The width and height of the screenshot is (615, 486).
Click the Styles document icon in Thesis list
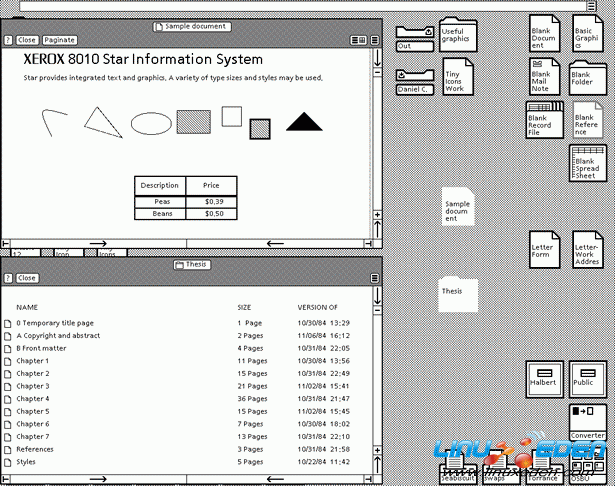[7, 462]
